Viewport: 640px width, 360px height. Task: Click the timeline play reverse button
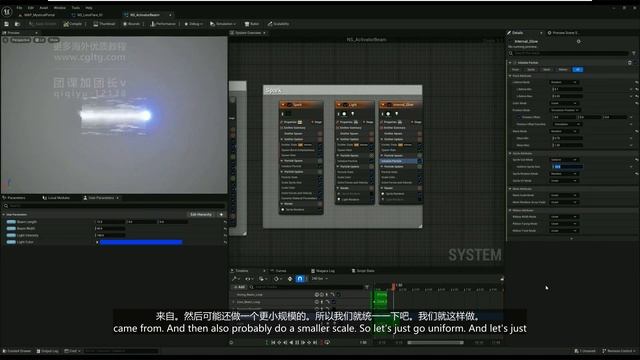tap(291, 342)
